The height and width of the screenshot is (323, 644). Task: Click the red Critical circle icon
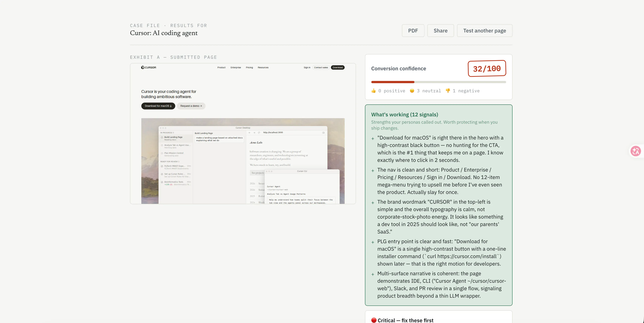coord(374,320)
